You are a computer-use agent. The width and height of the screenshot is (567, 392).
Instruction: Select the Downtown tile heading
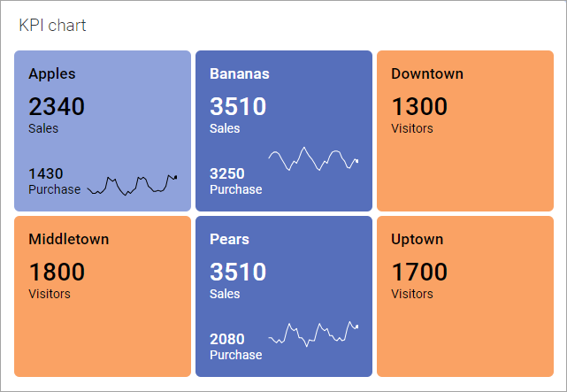coord(427,73)
